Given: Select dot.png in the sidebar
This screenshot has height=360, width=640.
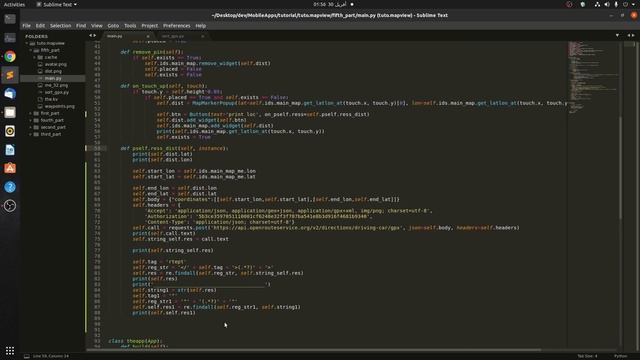Looking at the screenshot, I should click(x=53, y=71).
